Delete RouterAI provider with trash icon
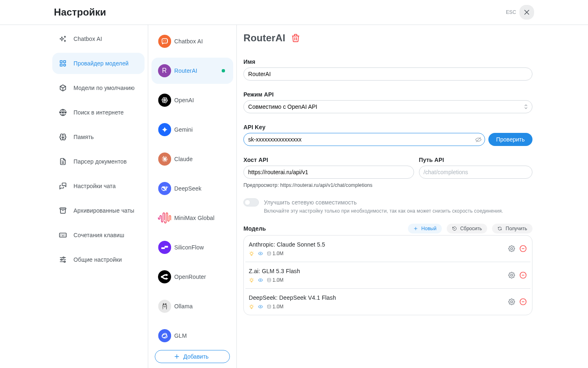 click(296, 38)
